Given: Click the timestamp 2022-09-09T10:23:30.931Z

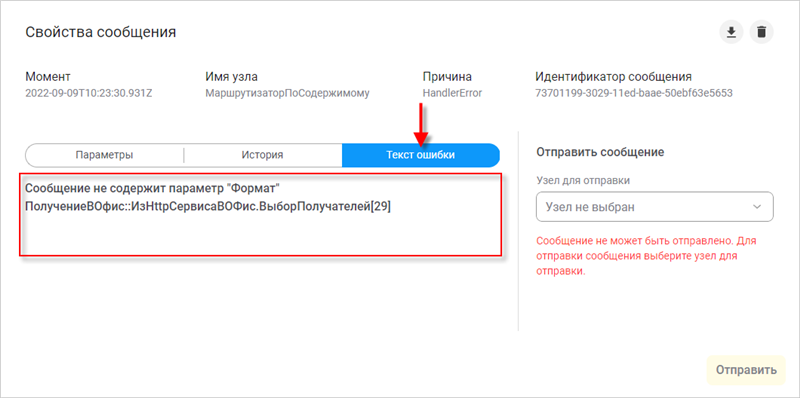Looking at the screenshot, I should pos(89,93).
